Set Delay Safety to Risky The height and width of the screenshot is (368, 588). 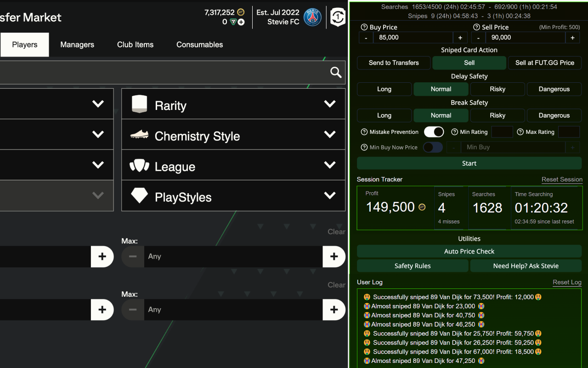pos(498,89)
